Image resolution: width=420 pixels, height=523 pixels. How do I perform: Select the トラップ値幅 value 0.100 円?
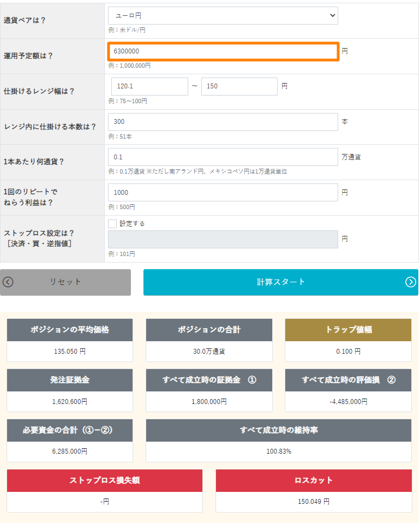pyautogui.click(x=349, y=352)
